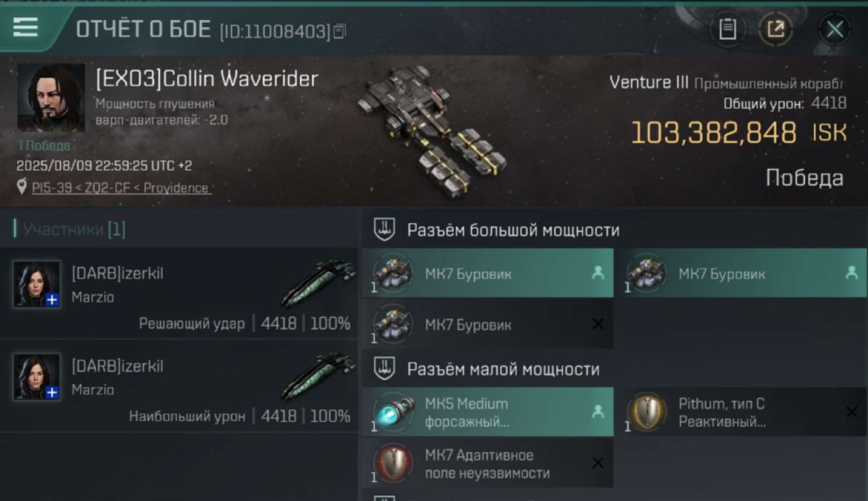This screenshot has width=868, height=501.
Task: Select the Участники [1] tab
Action: point(69,229)
